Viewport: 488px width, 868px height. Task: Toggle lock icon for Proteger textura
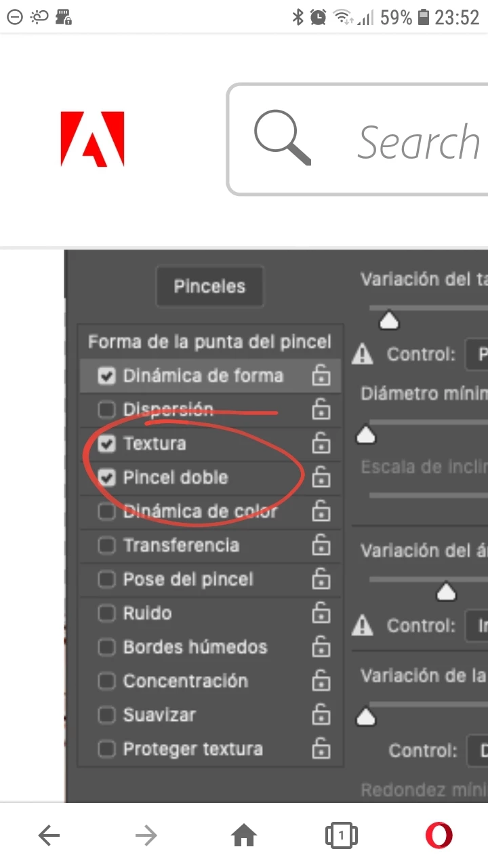321,747
